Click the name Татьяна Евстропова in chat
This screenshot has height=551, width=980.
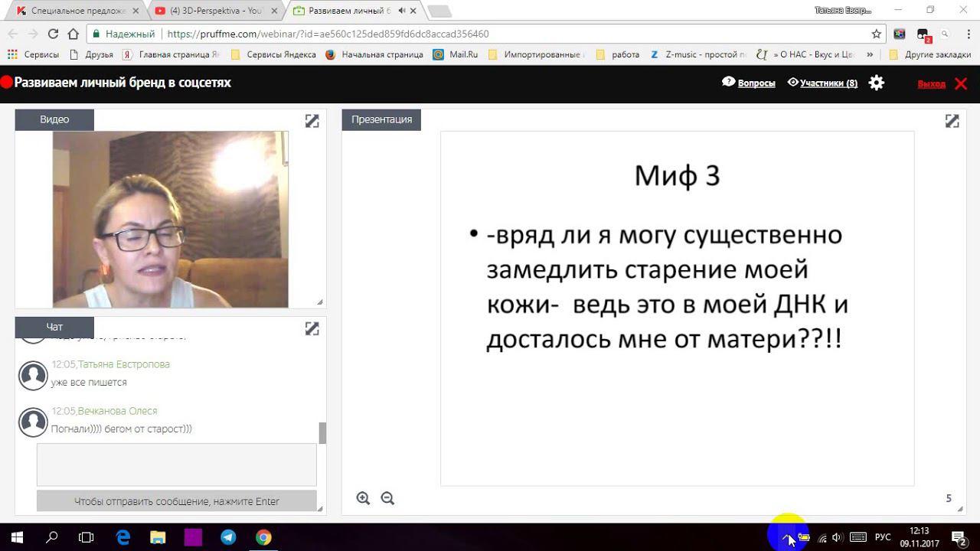124,364
